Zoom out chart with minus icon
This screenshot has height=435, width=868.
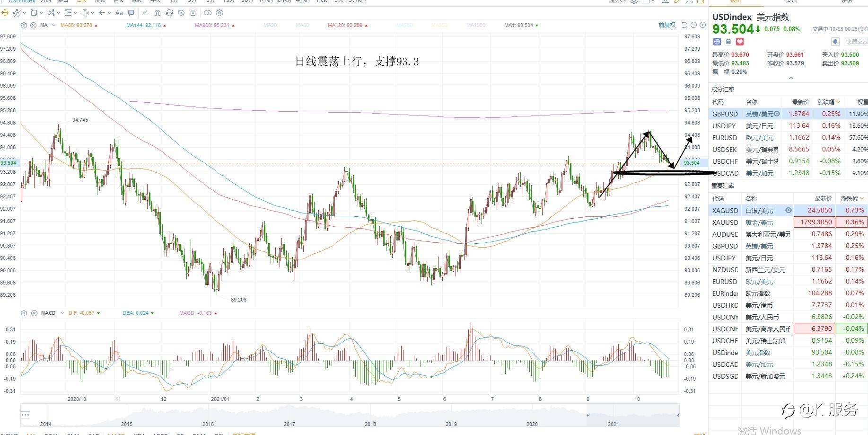tap(693, 25)
